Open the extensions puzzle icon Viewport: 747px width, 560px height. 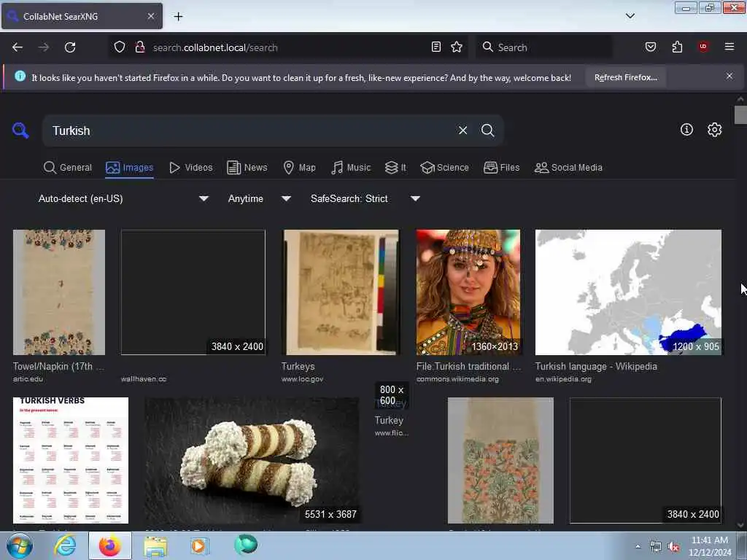[677, 47]
